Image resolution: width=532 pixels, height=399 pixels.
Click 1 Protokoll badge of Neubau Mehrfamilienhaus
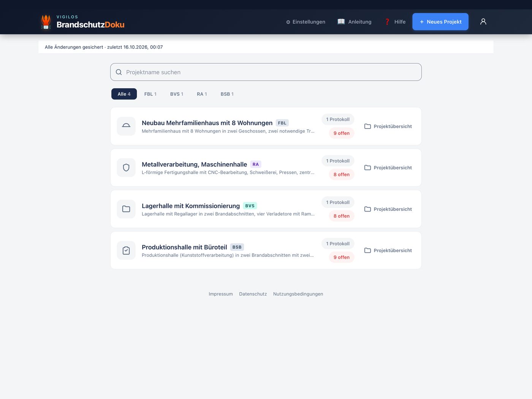click(x=338, y=119)
